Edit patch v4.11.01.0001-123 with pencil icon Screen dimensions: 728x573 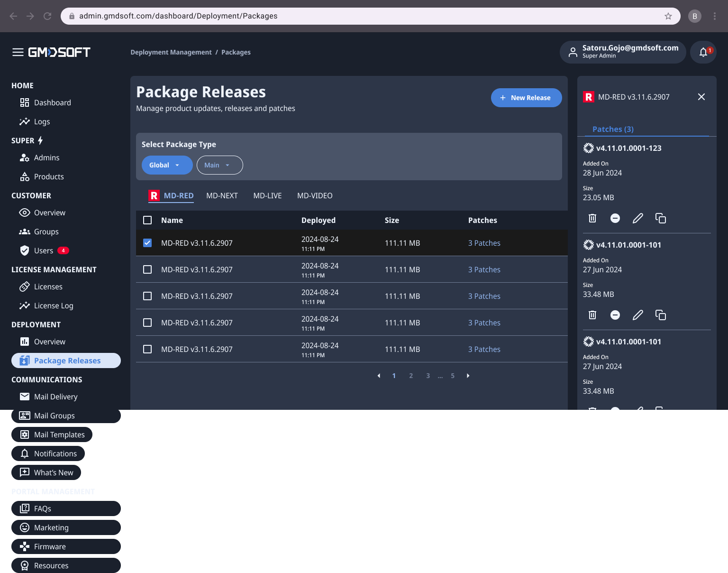click(638, 218)
